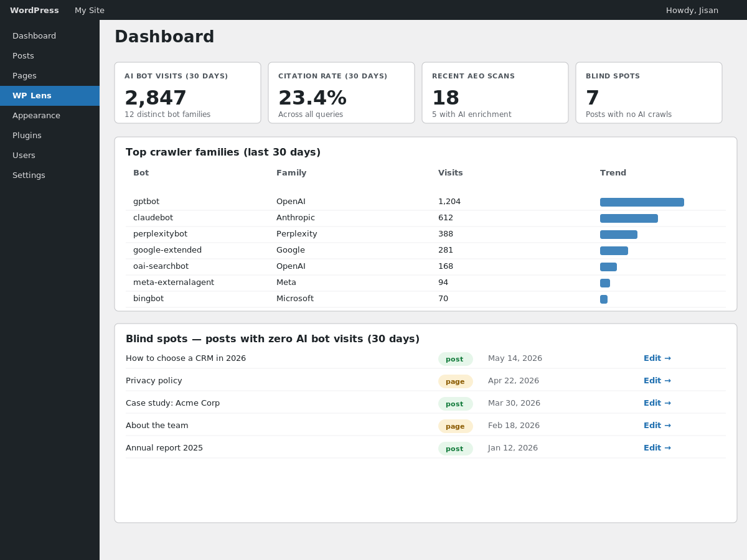Screen dimensions: 747x560
Task: Click the perplexitybot trend bar
Action: pos(619,235)
